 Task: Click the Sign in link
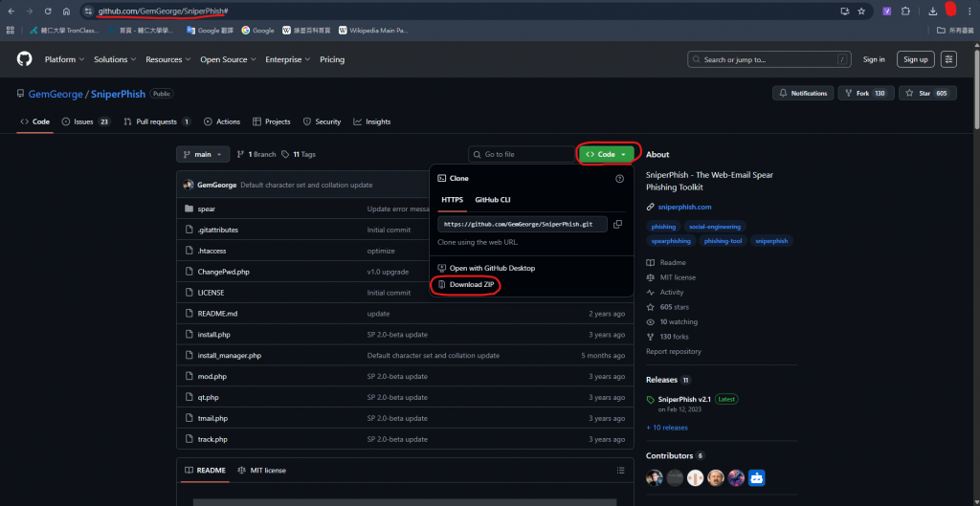tap(874, 59)
